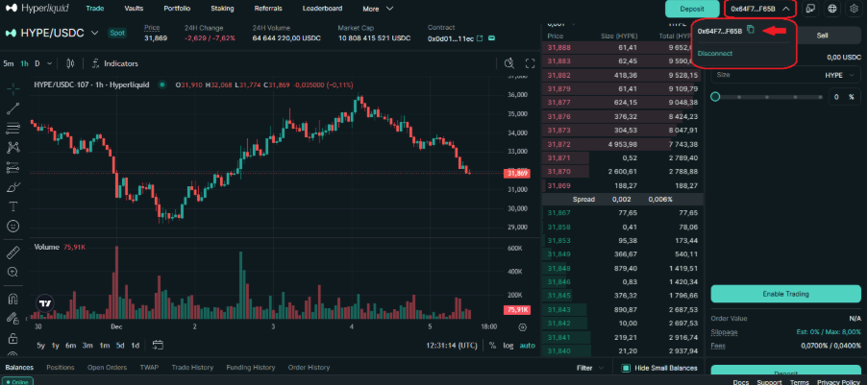The image size is (868, 385).
Task: Switch to the Funding History tab
Action: point(250,368)
